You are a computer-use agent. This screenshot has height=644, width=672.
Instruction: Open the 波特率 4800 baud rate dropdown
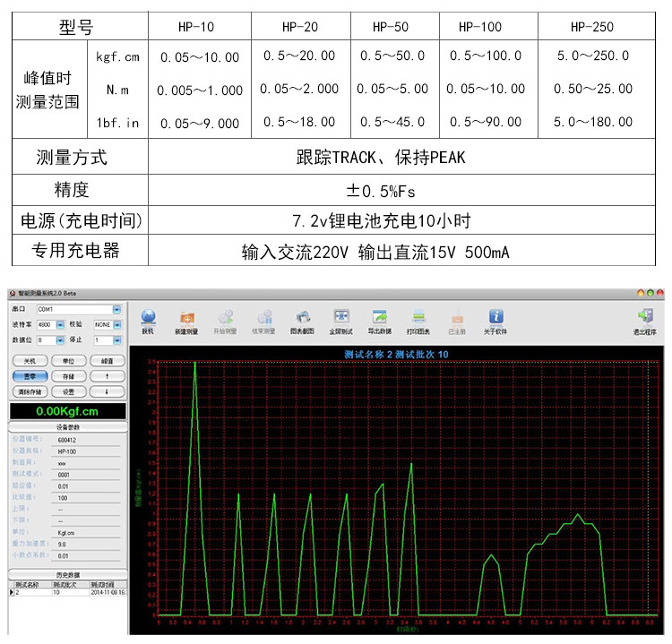click(x=60, y=325)
